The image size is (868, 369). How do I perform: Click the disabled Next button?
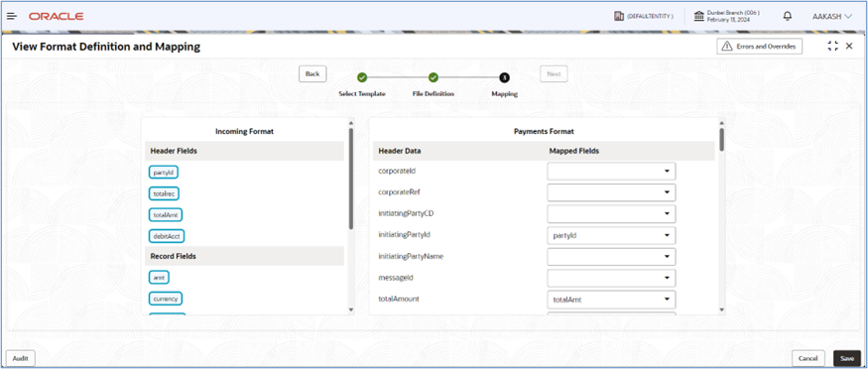[555, 74]
